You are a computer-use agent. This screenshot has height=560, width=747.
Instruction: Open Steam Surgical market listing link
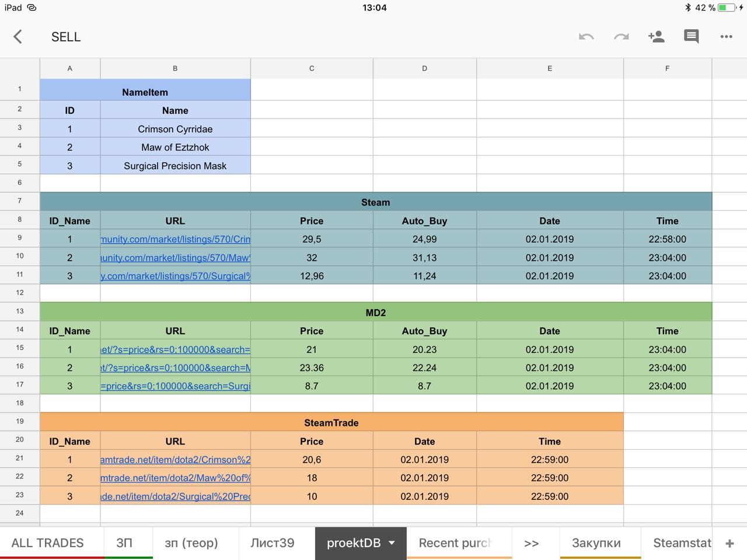[x=176, y=276]
